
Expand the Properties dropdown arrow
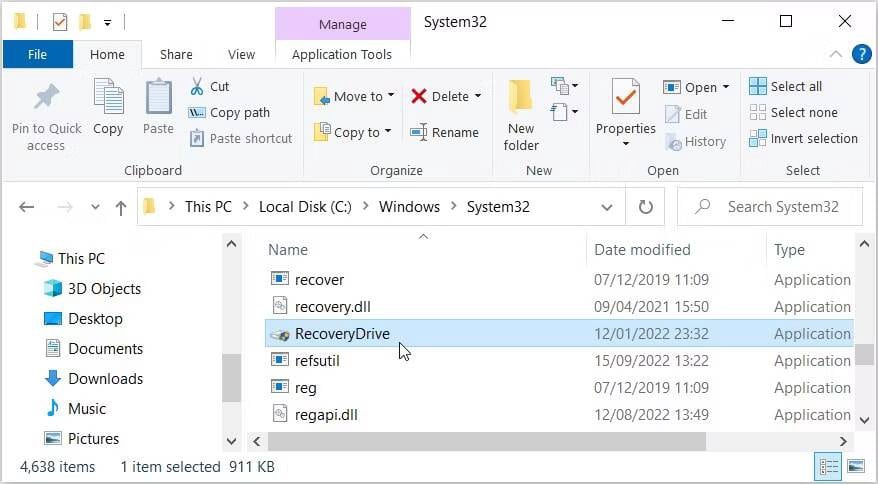(x=625, y=144)
